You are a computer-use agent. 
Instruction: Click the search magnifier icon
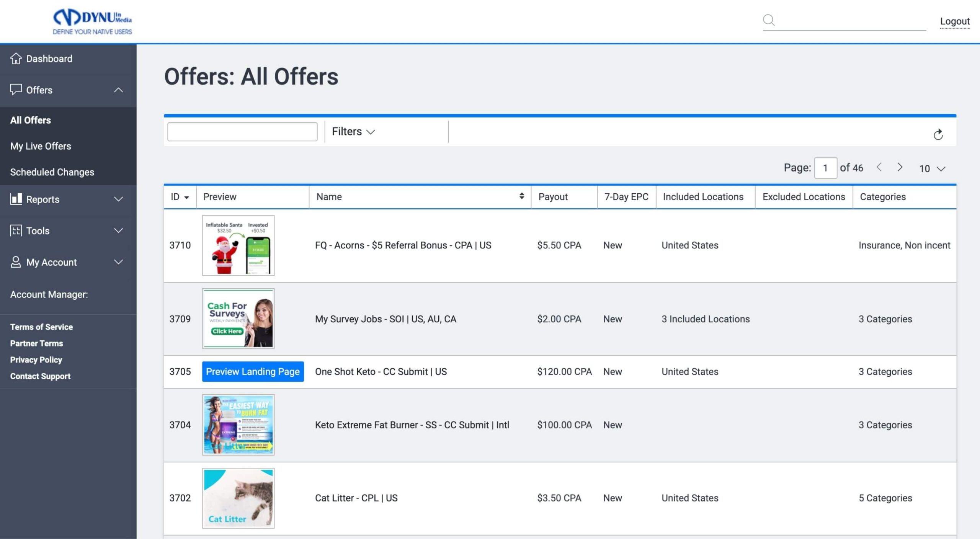[768, 20]
